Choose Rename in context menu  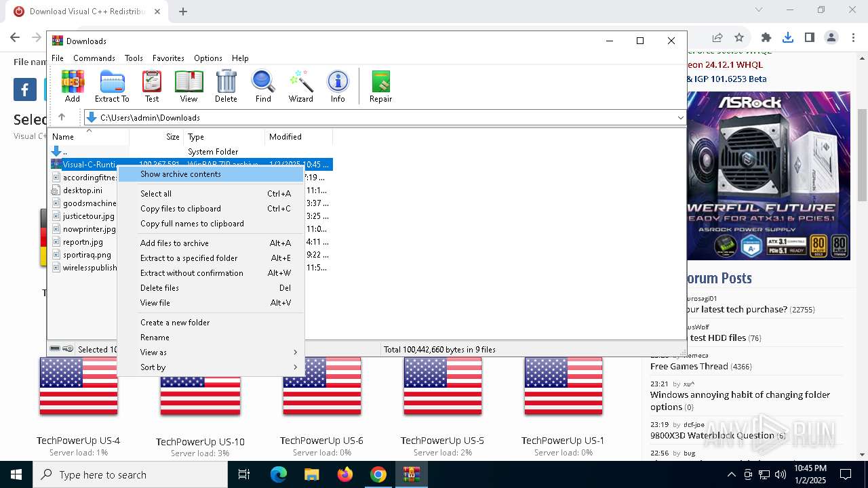(211, 338)
